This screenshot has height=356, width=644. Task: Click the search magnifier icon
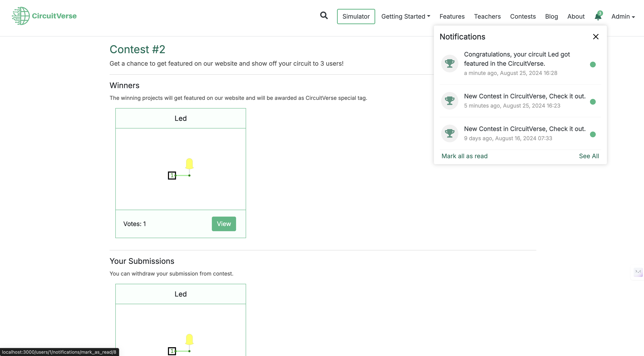click(x=324, y=16)
